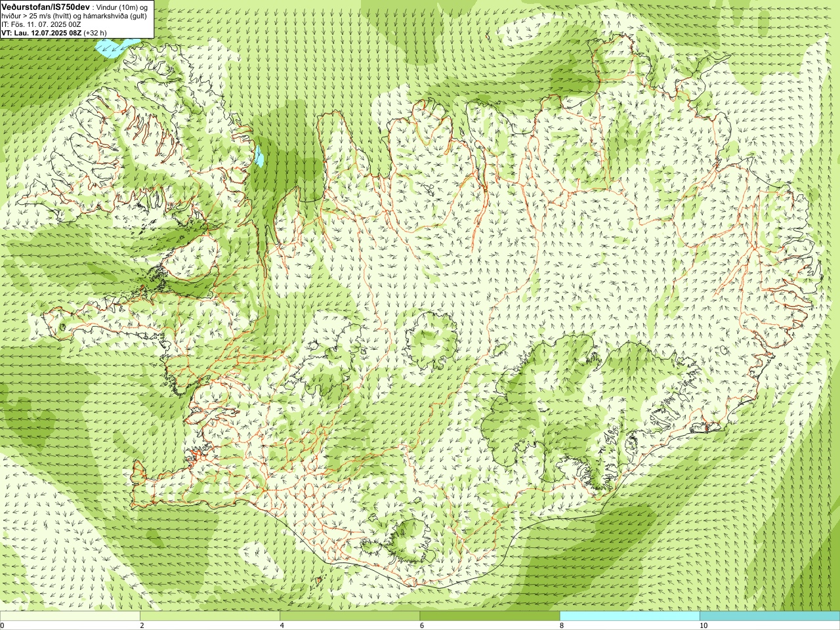The image size is (840, 630).
Task: Click the legend scale label '0'
Action: [2, 625]
